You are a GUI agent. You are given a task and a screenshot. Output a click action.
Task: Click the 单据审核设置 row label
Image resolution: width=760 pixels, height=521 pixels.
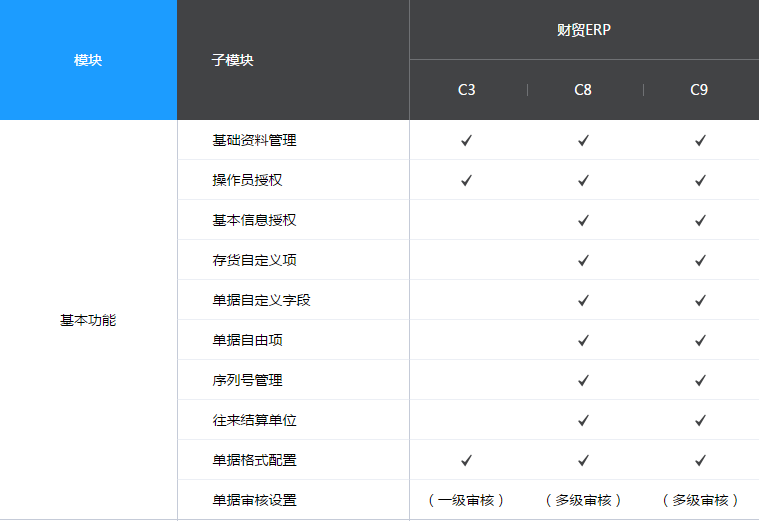tap(254, 500)
